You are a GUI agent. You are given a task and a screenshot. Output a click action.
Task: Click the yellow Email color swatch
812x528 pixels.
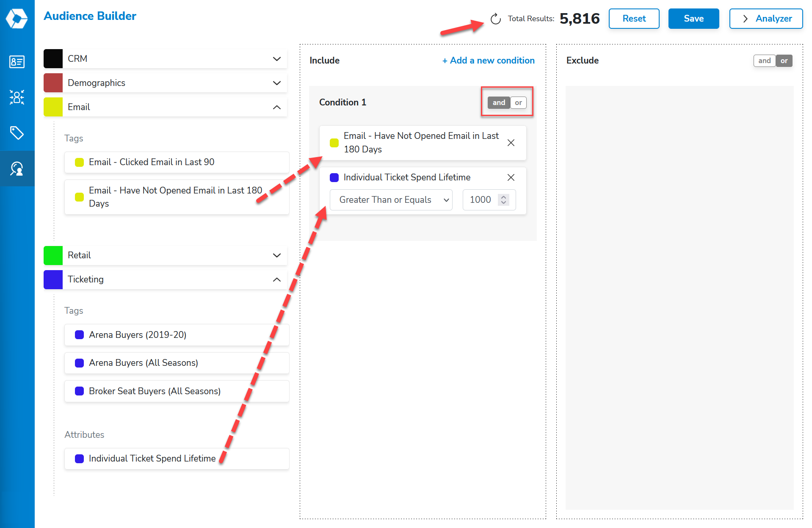[53, 107]
